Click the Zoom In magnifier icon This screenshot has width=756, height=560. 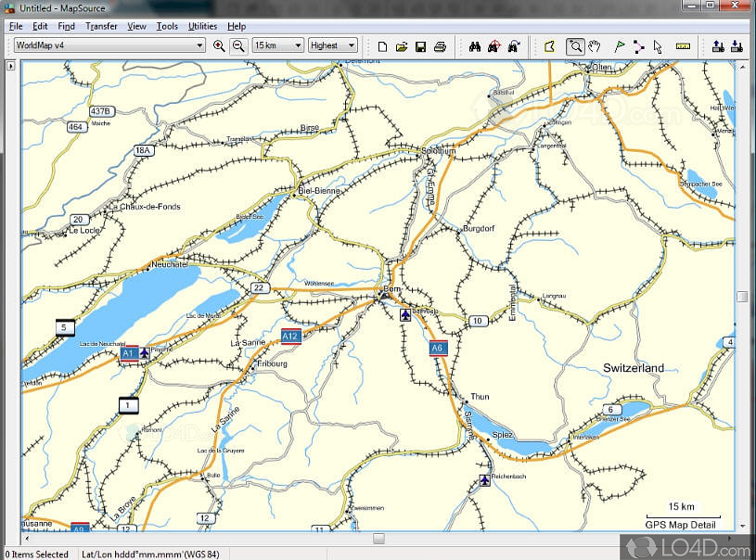click(219, 45)
